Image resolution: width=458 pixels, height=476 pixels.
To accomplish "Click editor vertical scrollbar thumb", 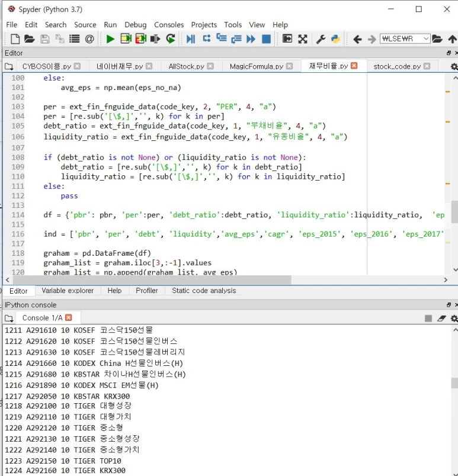I will pyautogui.click(x=454, y=212).
